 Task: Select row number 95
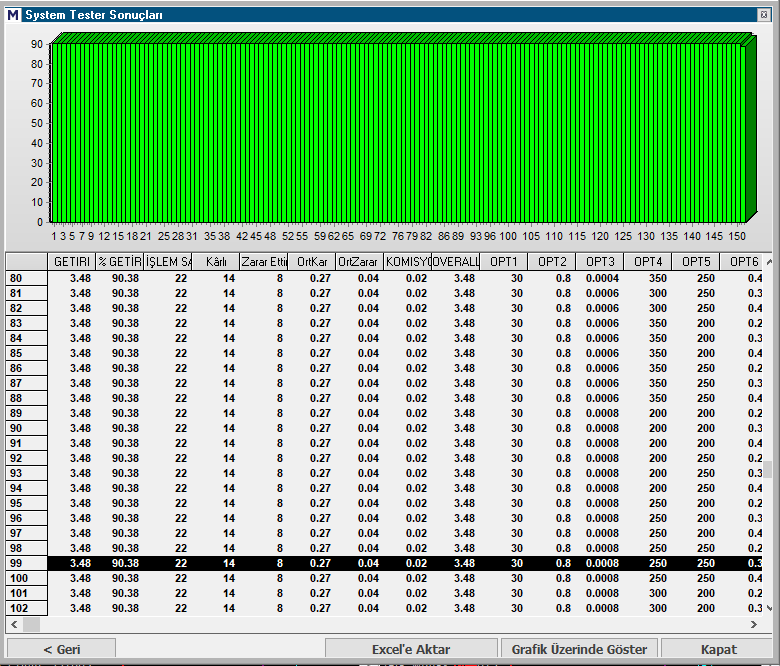26,503
